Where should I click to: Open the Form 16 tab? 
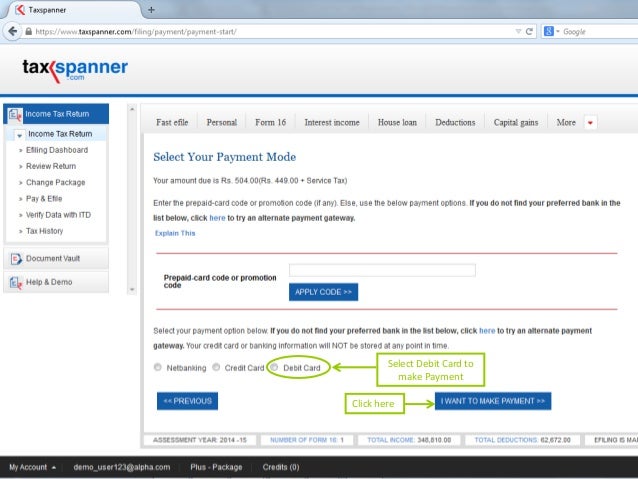(271, 122)
